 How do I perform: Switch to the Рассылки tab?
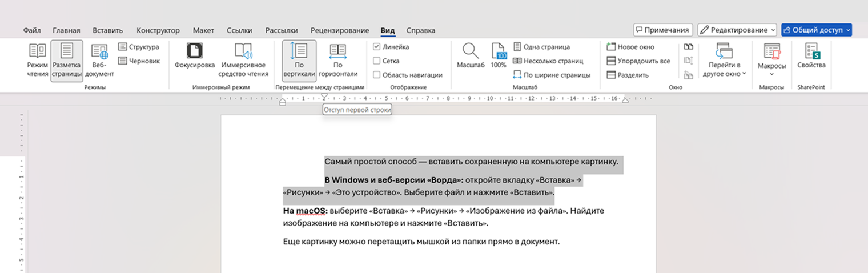point(282,30)
